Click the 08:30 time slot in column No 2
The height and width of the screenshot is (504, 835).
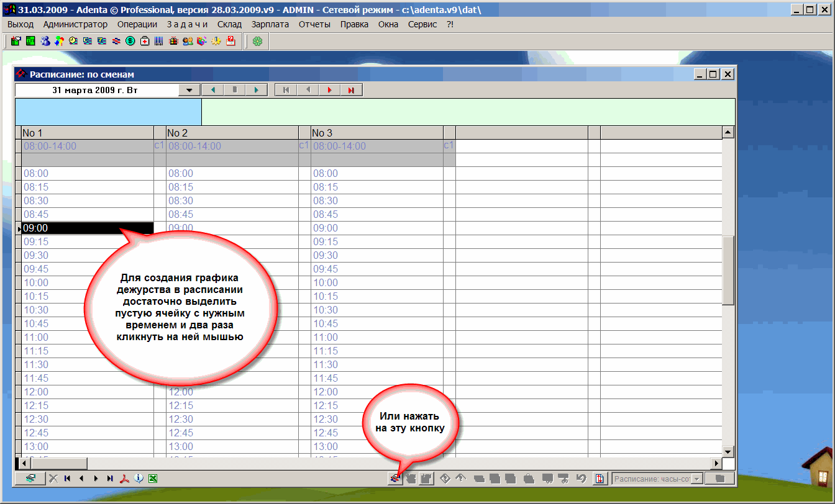[232, 200]
